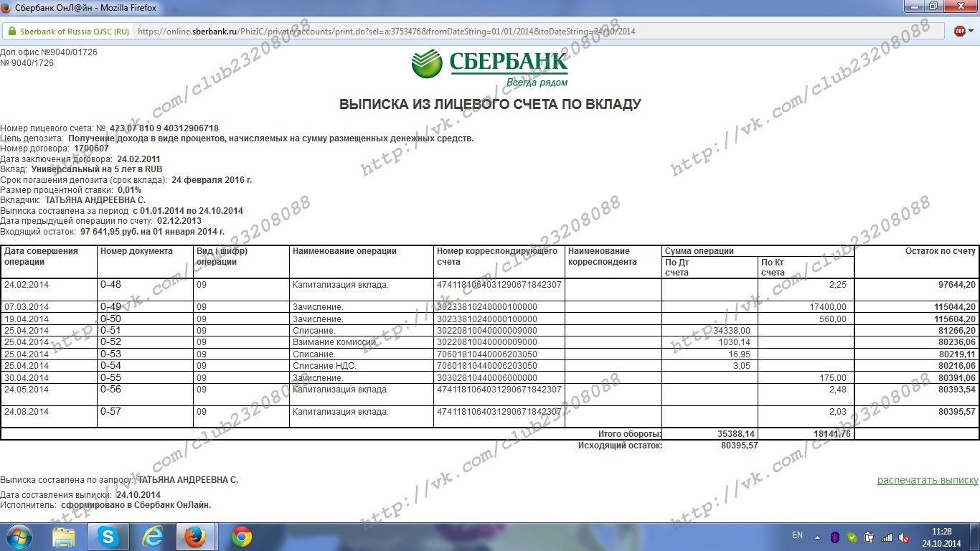980x551 pixels.
Task: Click operation name Списание НДС.
Action: click(324, 366)
